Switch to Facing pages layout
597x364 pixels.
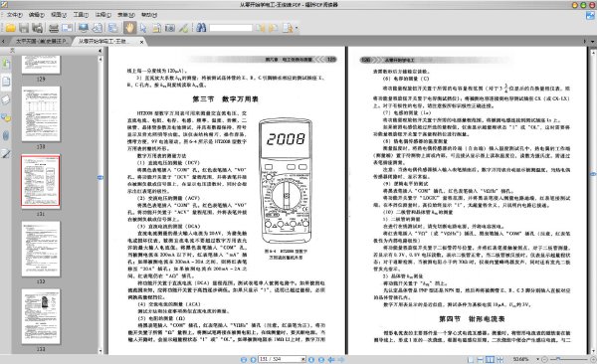point(490,359)
